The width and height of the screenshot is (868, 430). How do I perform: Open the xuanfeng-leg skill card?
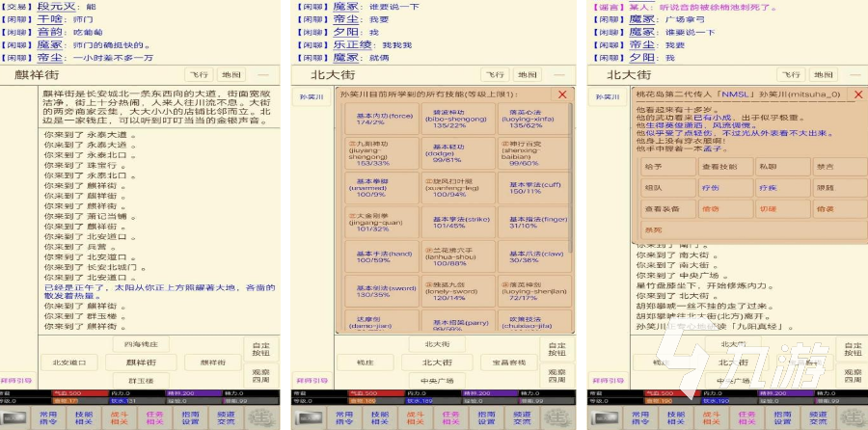[x=457, y=188]
